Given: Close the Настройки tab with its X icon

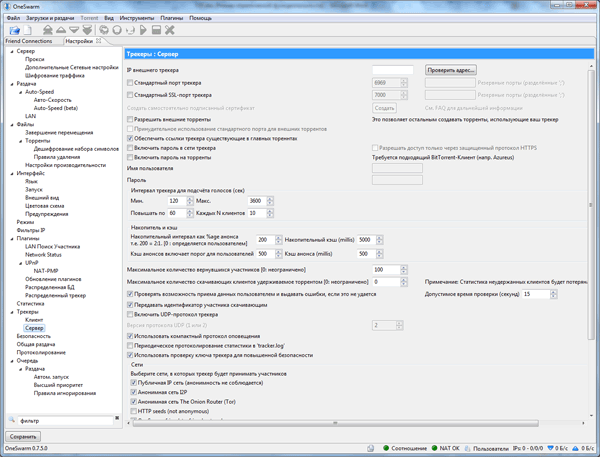Looking at the screenshot, I should pyautogui.click(x=98, y=41).
